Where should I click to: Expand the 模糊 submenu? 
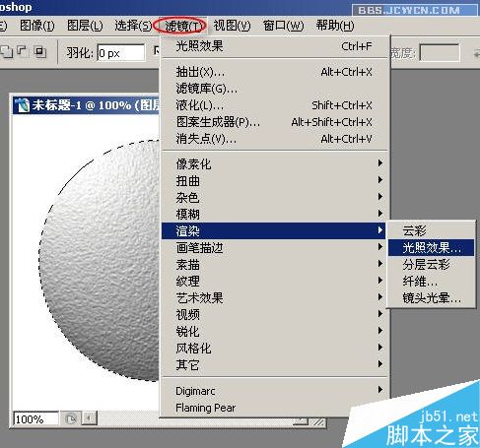tap(275, 214)
